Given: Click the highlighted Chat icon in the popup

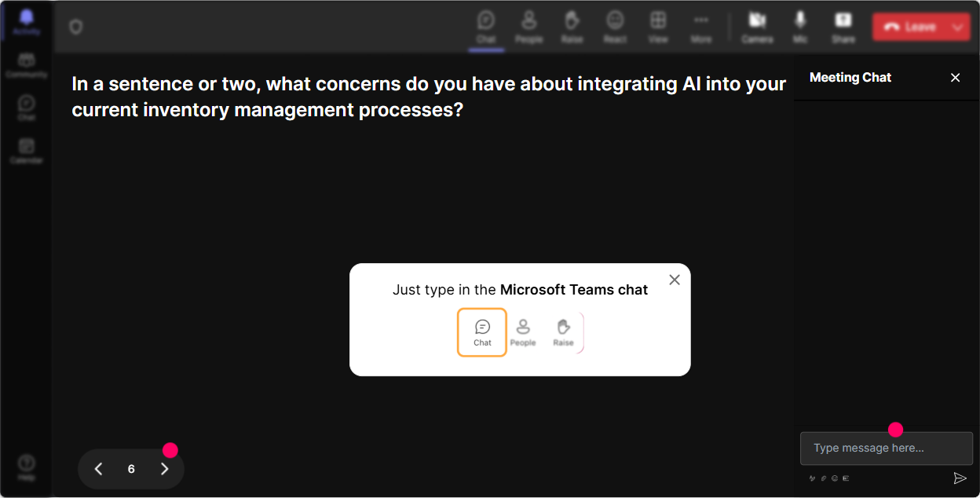Looking at the screenshot, I should coord(482,332).
